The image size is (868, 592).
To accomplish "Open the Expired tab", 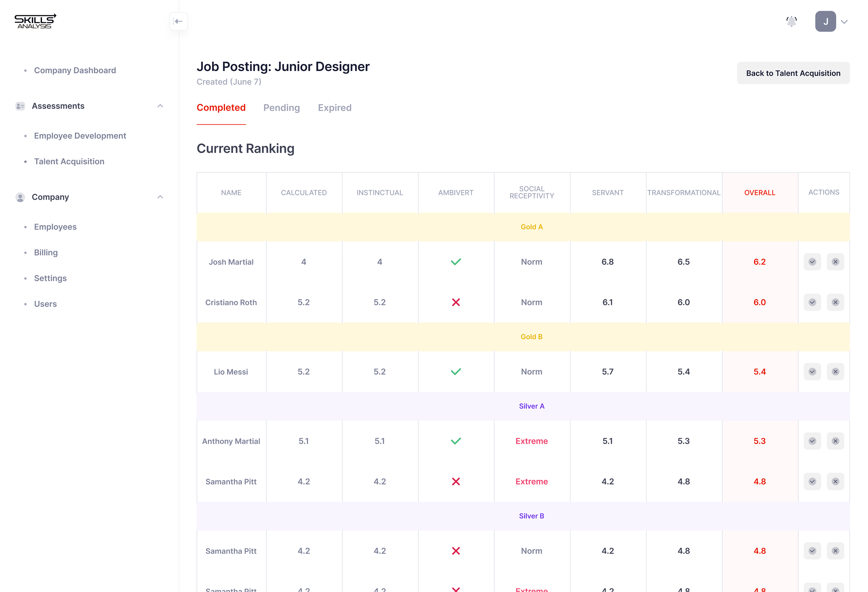I will coord(335,108).
